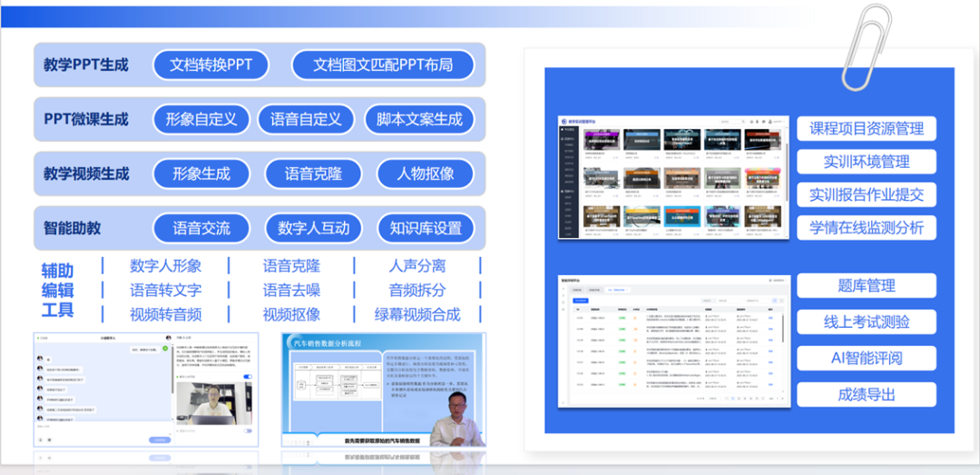The image size is (980, 475).
Task: Click the AI智能评阅 label
Action: [867, 359]
